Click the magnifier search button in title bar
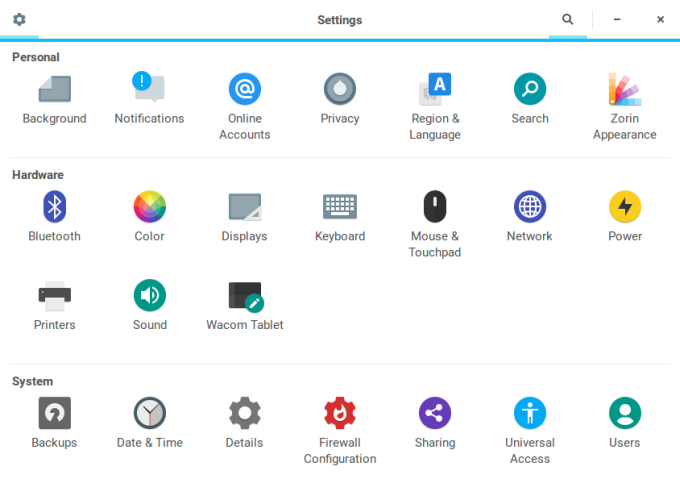 tap(568, 20)
